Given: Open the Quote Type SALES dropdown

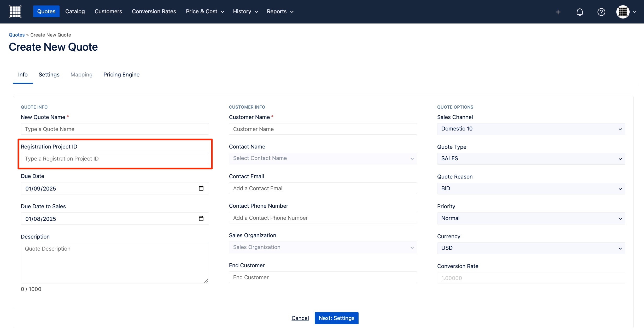Looking at the screenshot, I should tap(531, 159).
